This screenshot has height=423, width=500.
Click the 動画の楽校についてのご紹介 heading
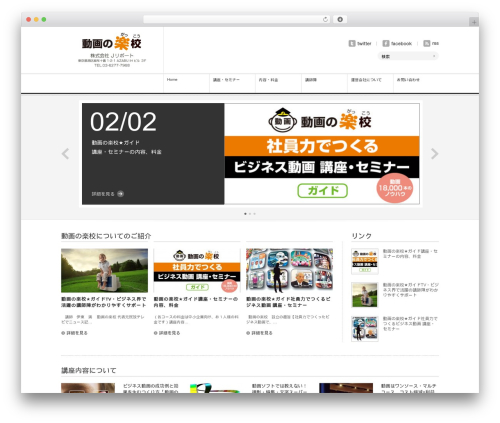(106, 236)
